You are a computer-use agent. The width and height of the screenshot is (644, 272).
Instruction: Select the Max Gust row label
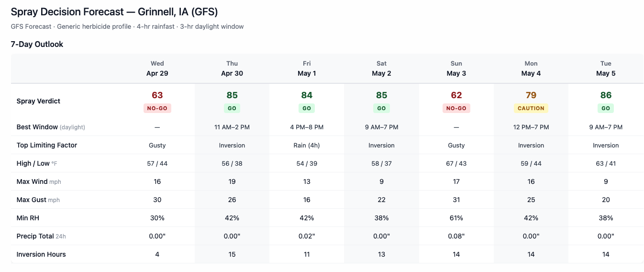32,200
